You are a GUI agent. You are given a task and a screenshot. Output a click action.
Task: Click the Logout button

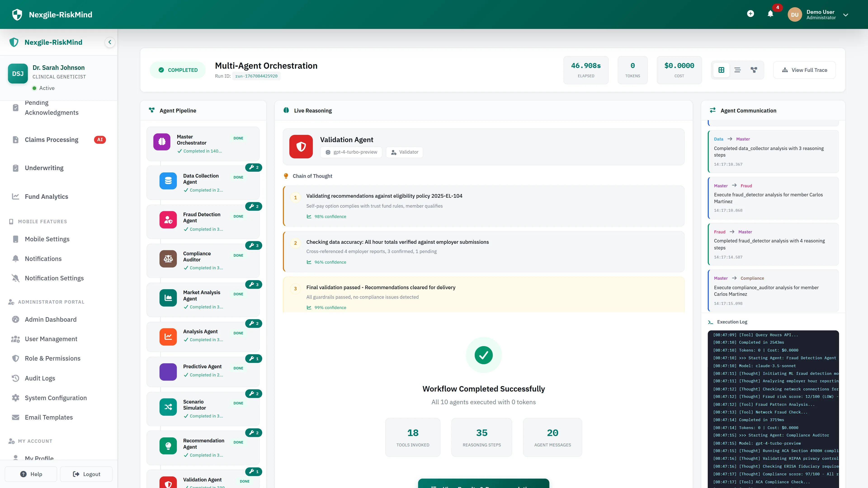[x=86, y=474]
